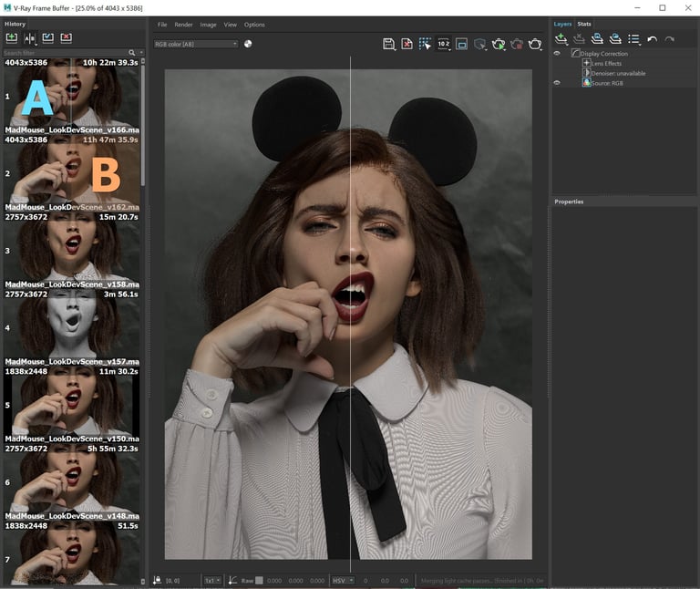
Task: Click the Start interactive rendering teapot
Action: 499,44
